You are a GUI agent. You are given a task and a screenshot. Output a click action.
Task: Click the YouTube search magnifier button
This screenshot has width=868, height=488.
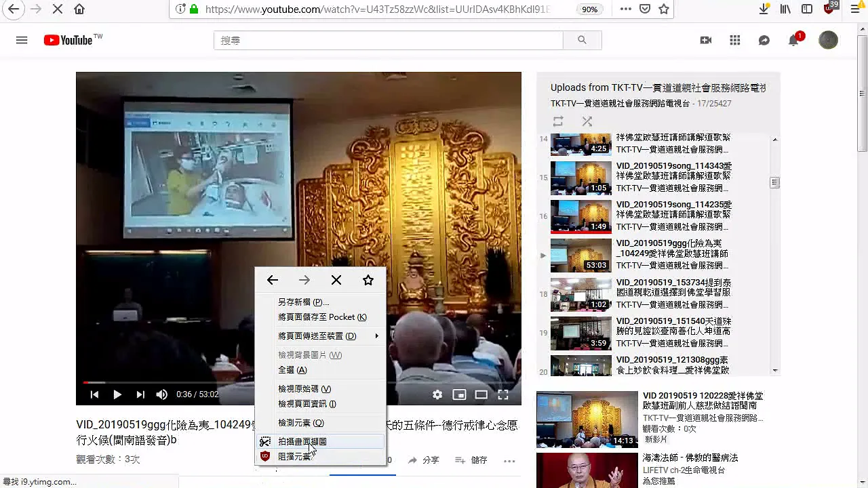(582, 40)
